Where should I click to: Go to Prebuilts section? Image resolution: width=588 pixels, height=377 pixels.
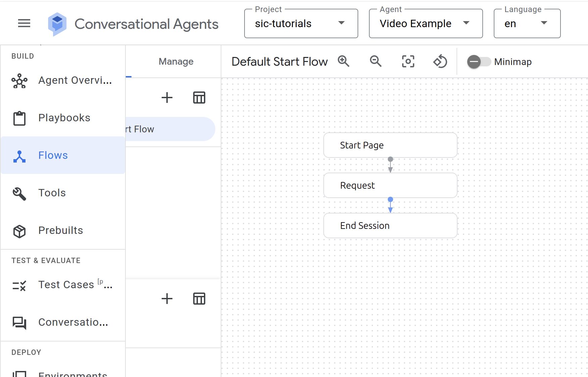click(60, 230)
